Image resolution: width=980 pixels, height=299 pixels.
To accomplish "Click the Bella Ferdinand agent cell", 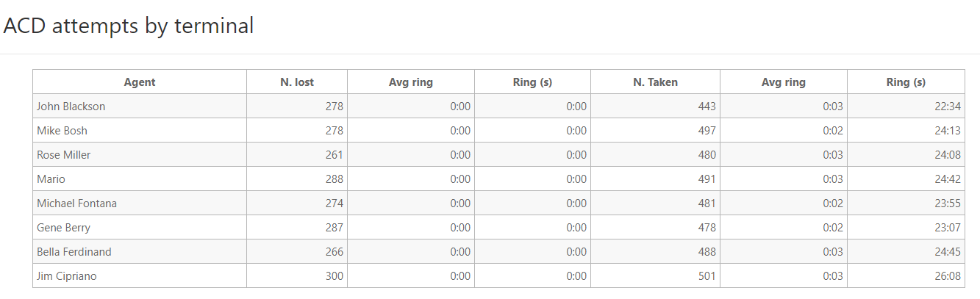I will click(74, 252).
